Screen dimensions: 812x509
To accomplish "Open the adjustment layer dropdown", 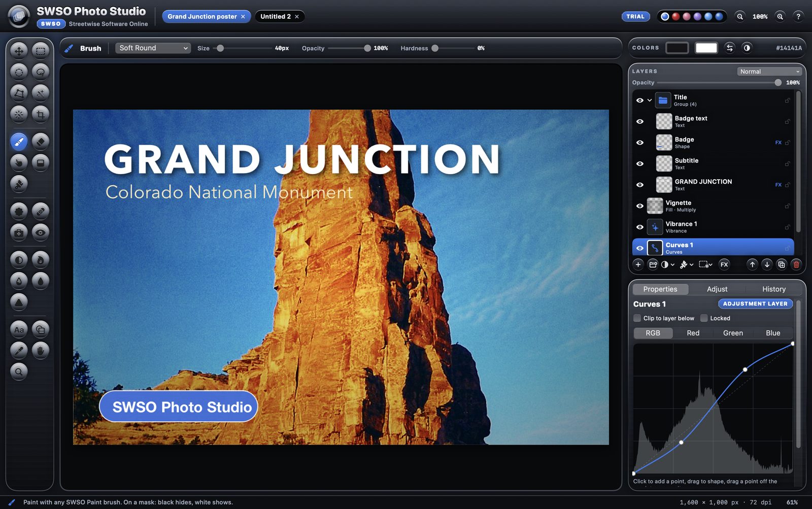I will (668, 264).
